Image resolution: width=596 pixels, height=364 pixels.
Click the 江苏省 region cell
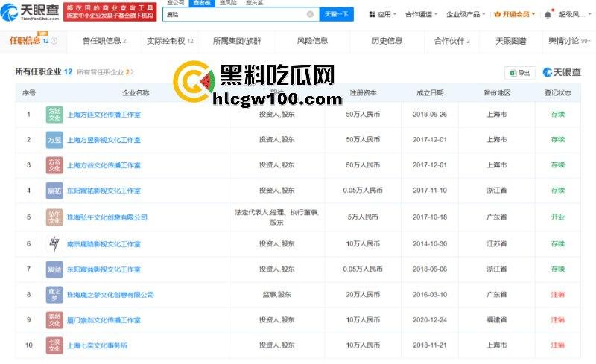[497, 244]
